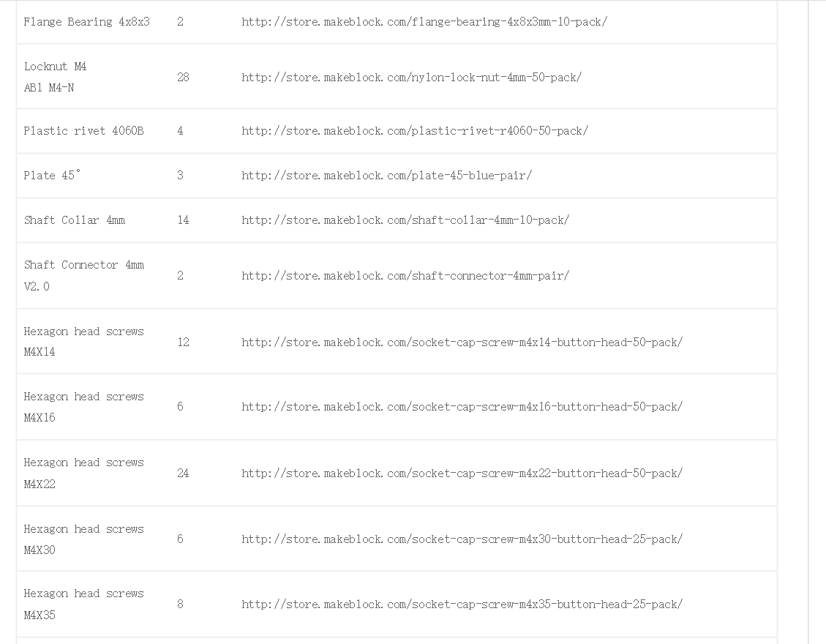Click quantity 24 for the M4X22 screws
The height and width of the screenshot is (644, 826).
(x=183, y=473)
